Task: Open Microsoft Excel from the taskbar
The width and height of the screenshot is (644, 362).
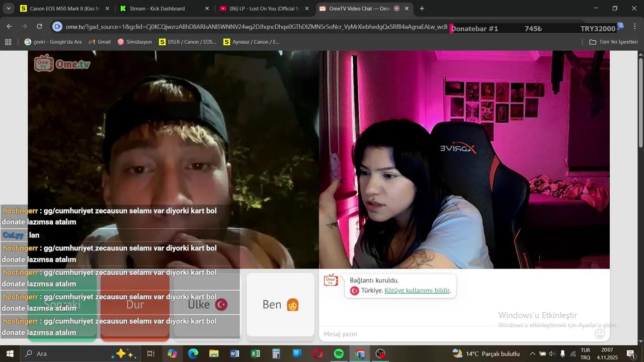Action: click(255, 353)
